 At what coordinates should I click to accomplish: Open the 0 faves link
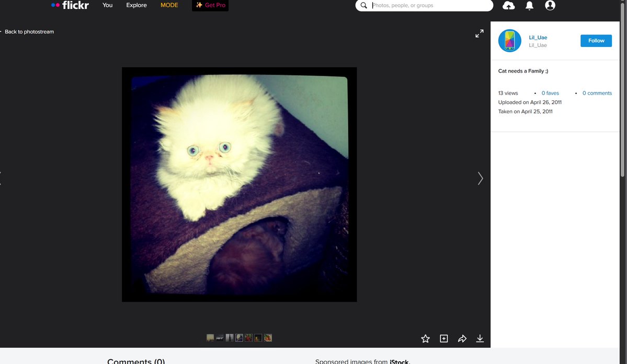[550, 93]
